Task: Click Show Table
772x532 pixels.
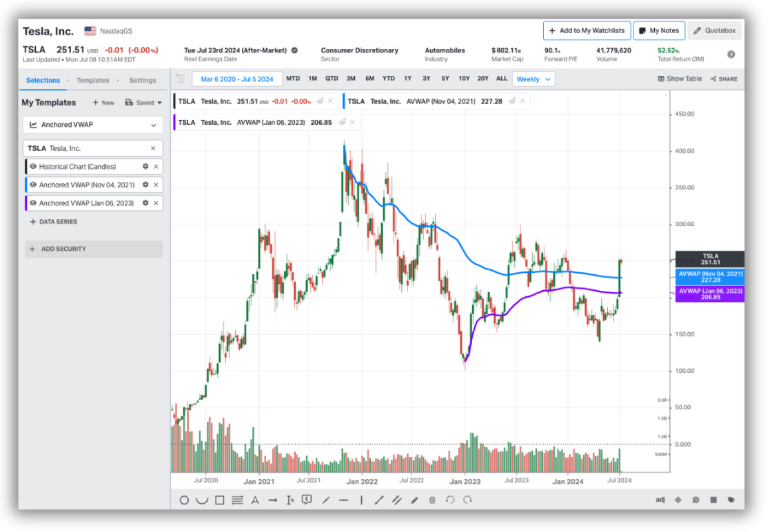Action: point(680,79)
